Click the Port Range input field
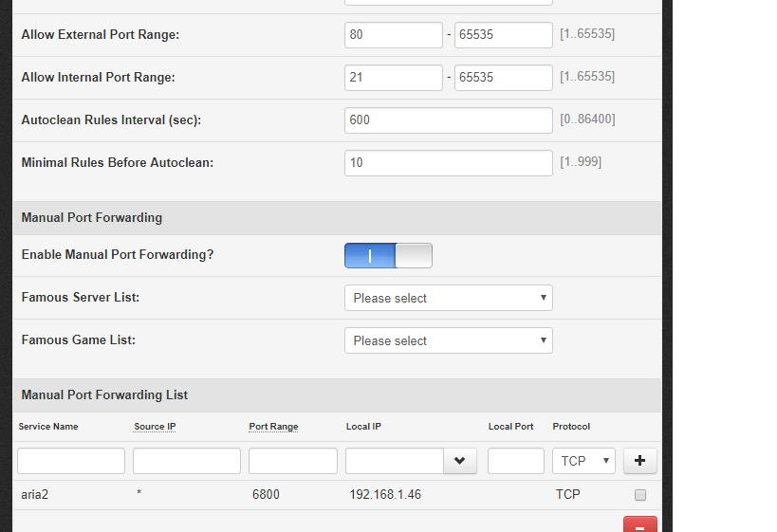Screen dimensions: 777x532 pos(293,461)
